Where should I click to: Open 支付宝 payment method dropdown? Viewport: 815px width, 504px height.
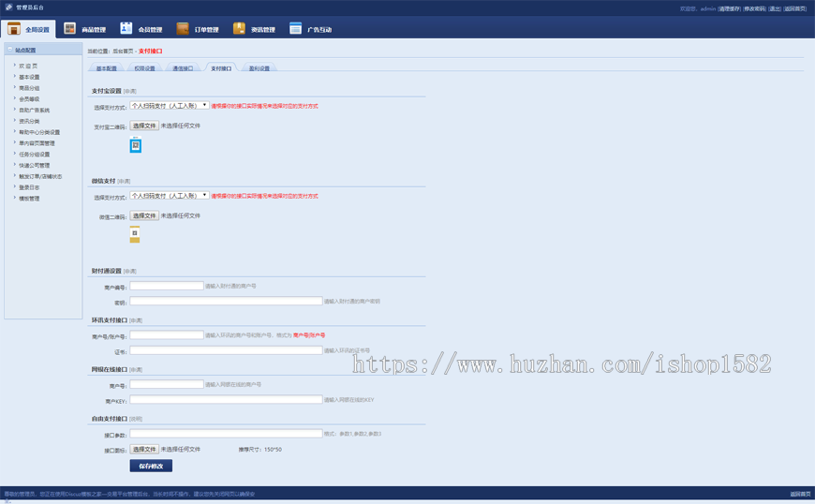(x=170, y=106)
